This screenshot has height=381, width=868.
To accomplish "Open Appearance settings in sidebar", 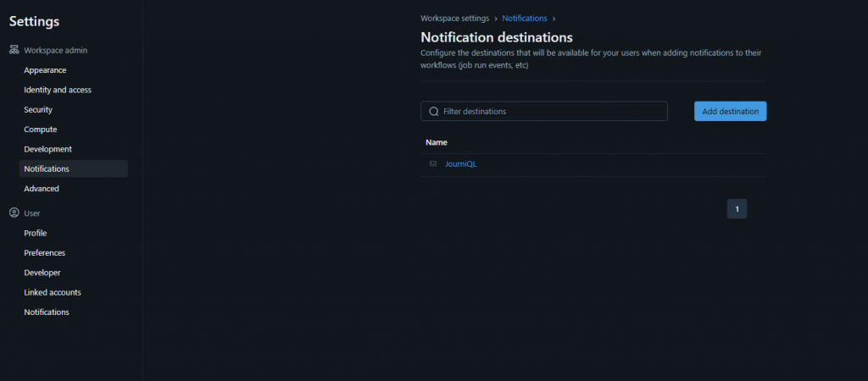I will point(45,70).
